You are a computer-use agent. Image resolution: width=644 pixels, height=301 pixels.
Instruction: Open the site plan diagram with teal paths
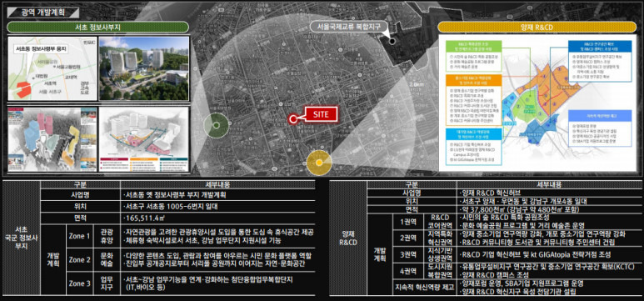tap(144, 139)
